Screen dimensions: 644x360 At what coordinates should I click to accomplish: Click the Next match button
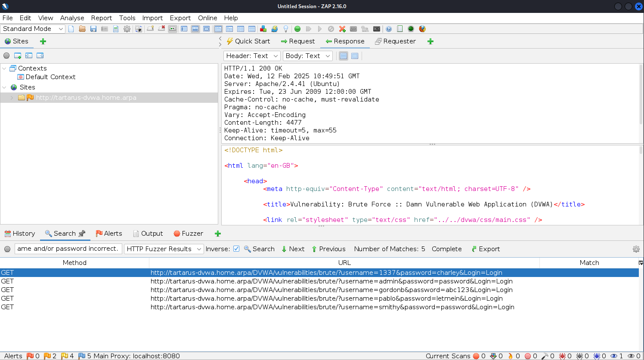(293, 249)
